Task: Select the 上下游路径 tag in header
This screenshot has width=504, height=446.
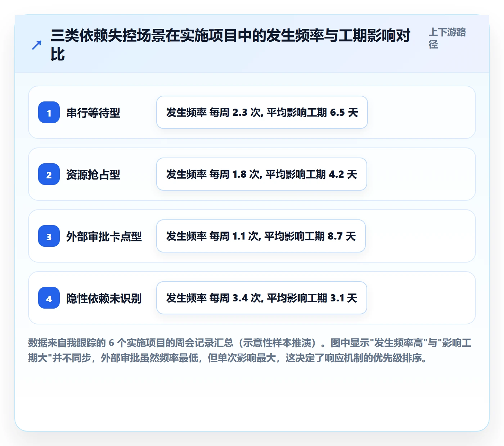Action: (x=447, y=38)
